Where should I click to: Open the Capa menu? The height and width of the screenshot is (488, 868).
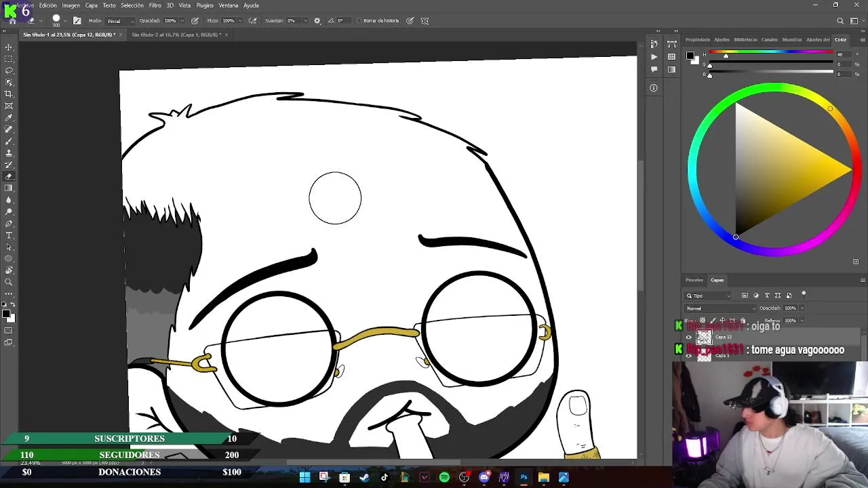[92, 5]
